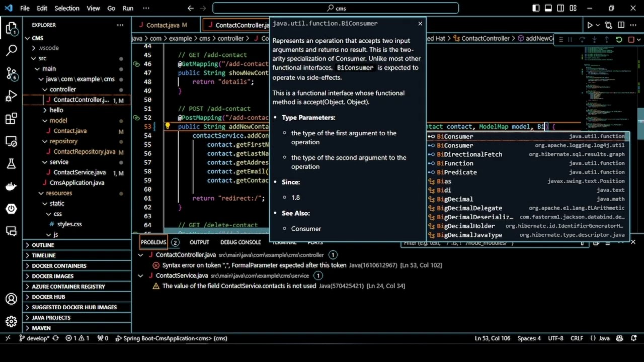The image size is (644, 362).
Task: Open the Run menu
Action: (128, 8)
